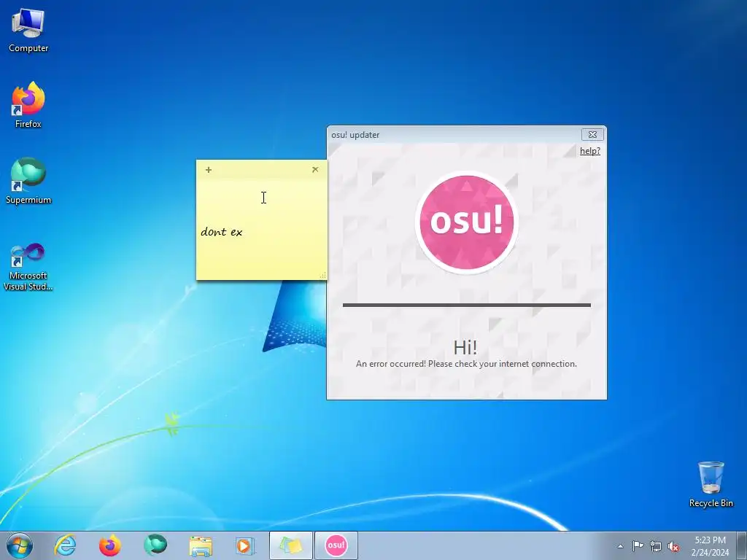This screenshot has height=560, width=747.
Task: Open Windows Media Player from the taskbar
Action: [x=245, y=545]
